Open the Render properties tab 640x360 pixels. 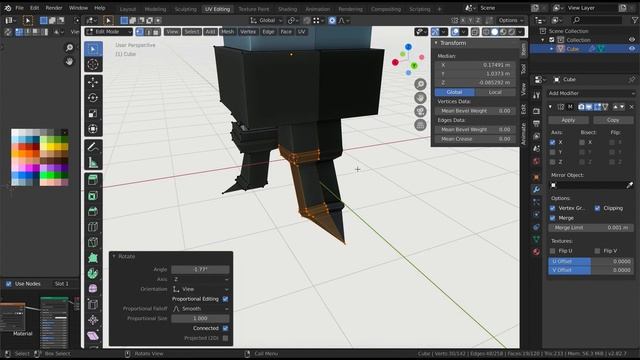click(x=536, y=111)
